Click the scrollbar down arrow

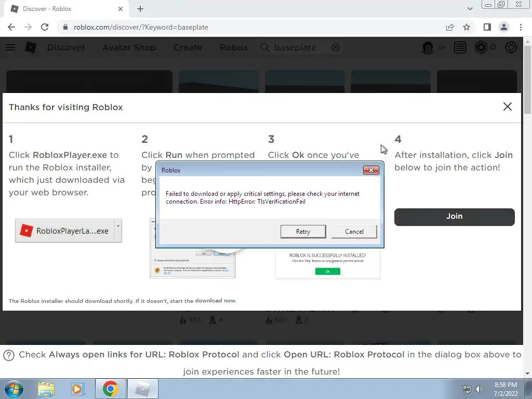pyautogui.click(x=527, y=374)
